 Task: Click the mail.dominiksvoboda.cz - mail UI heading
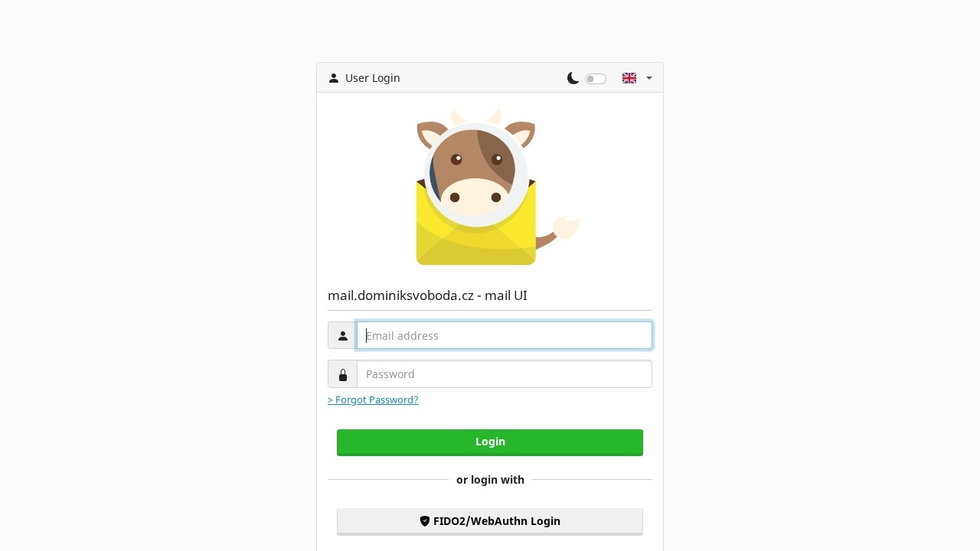pos(427,295)
